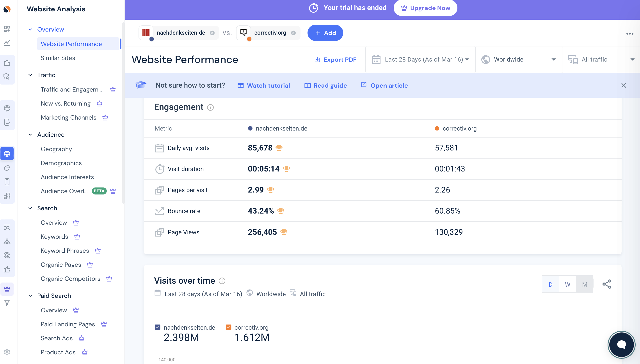Remove correctiv.org from comparison

coord(293,33)
